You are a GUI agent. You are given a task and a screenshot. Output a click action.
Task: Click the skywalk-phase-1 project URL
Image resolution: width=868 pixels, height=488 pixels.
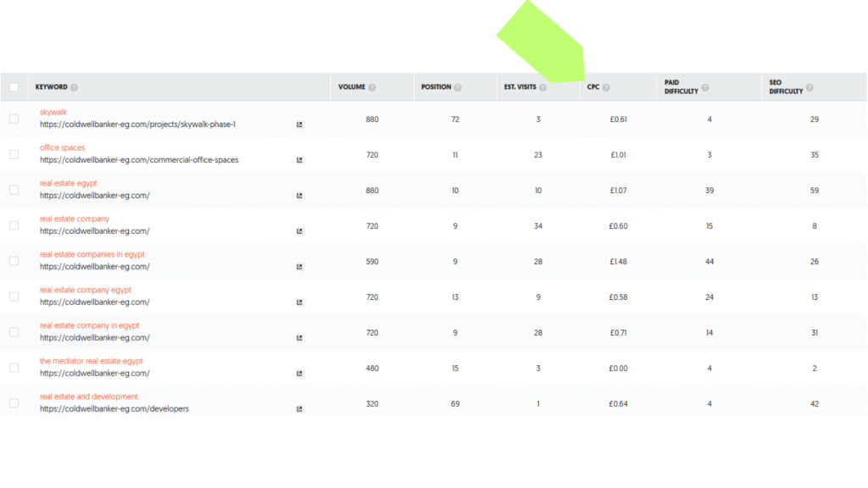click(137, 125)
